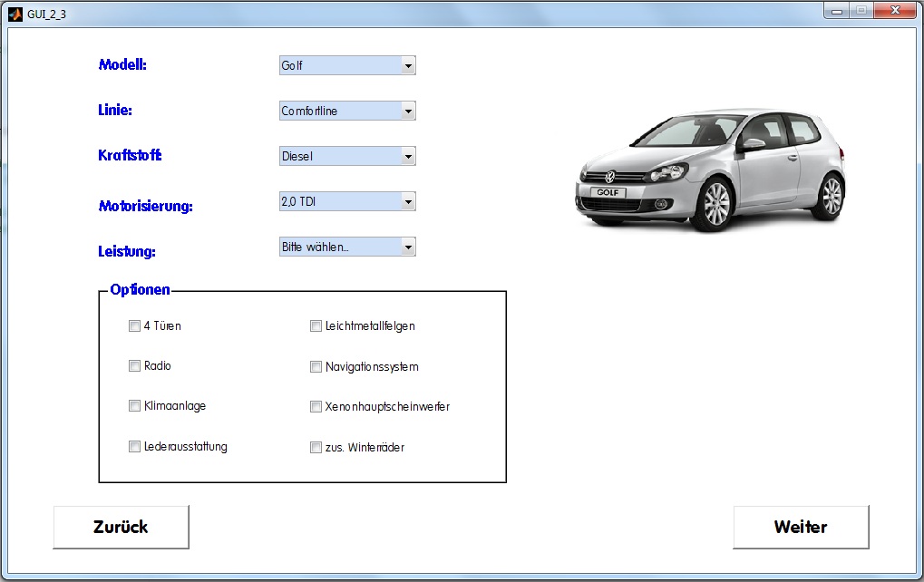Expand the Motorisierung dropdown showing 2,0 TDI
924x582 pixels.
(347, 202)
